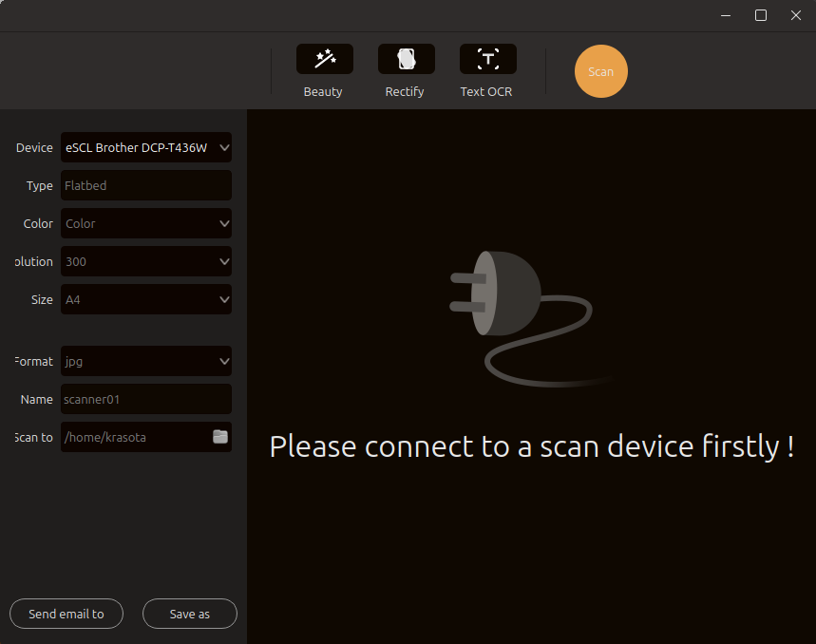This screenshot has height=644, width=816.
Task: Close the scanner application window
Action: pyautogui.click(x=796, y=15)
